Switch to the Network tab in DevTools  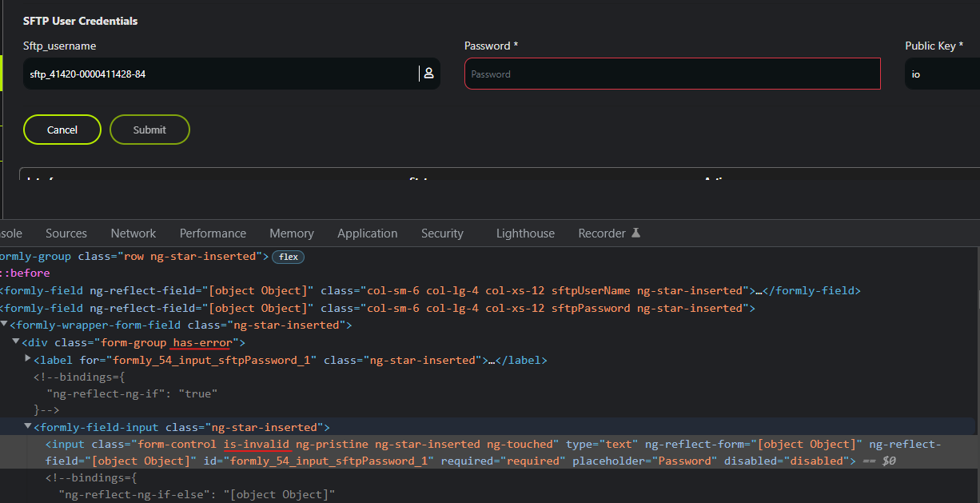133,233
